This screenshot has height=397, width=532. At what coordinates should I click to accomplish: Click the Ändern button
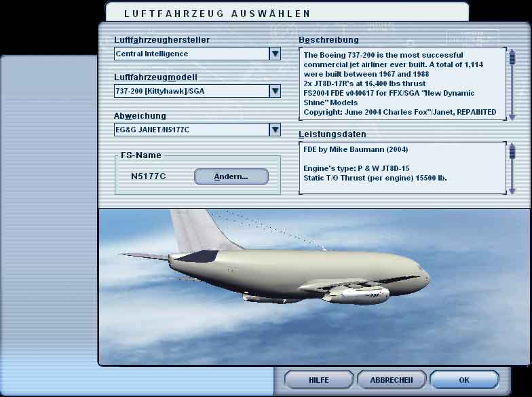click(231, 176)
